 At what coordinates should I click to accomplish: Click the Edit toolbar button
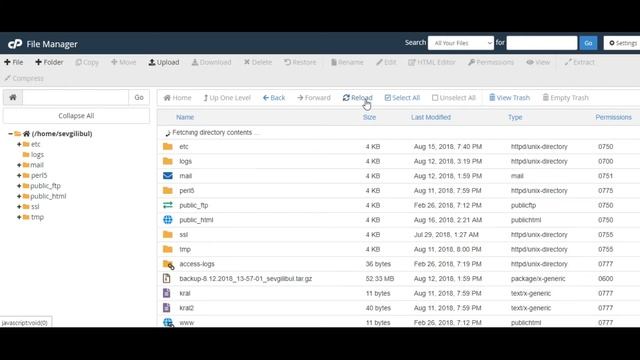coord(386,62)
